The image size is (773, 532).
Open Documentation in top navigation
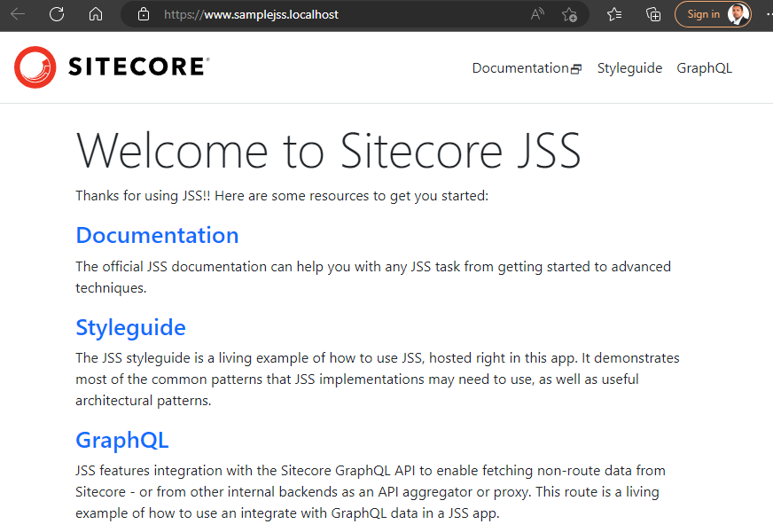coord(520,68)
